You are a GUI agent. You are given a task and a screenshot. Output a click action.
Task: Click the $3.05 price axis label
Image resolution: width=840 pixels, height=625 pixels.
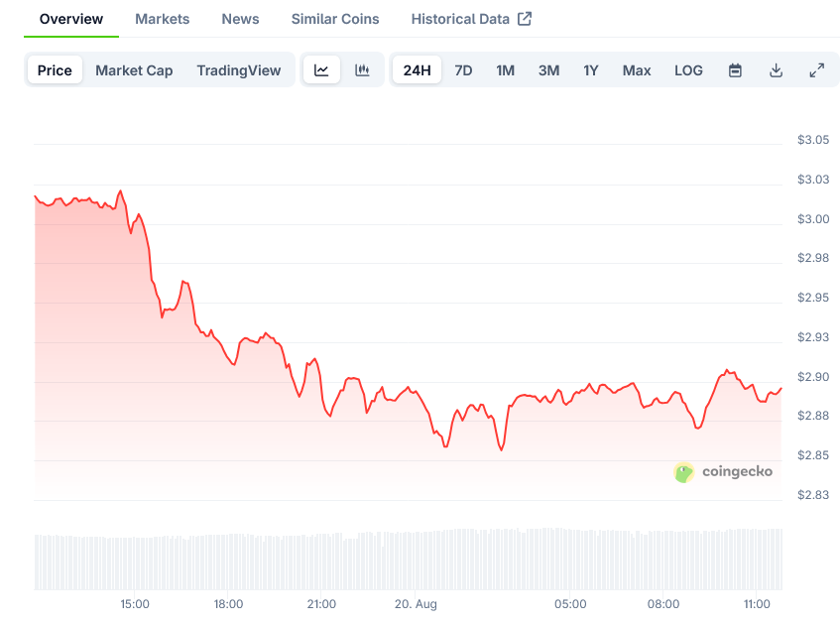(813, 140)
